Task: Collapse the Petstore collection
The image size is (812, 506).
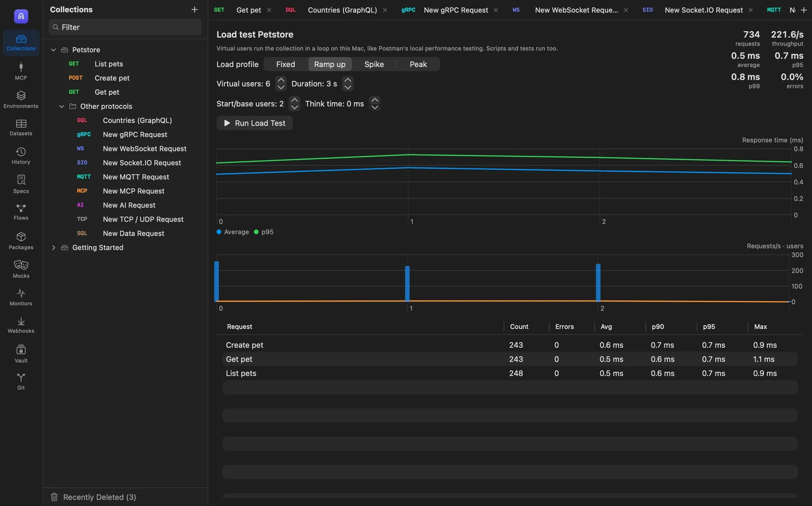Action: (x=53, y=50)
